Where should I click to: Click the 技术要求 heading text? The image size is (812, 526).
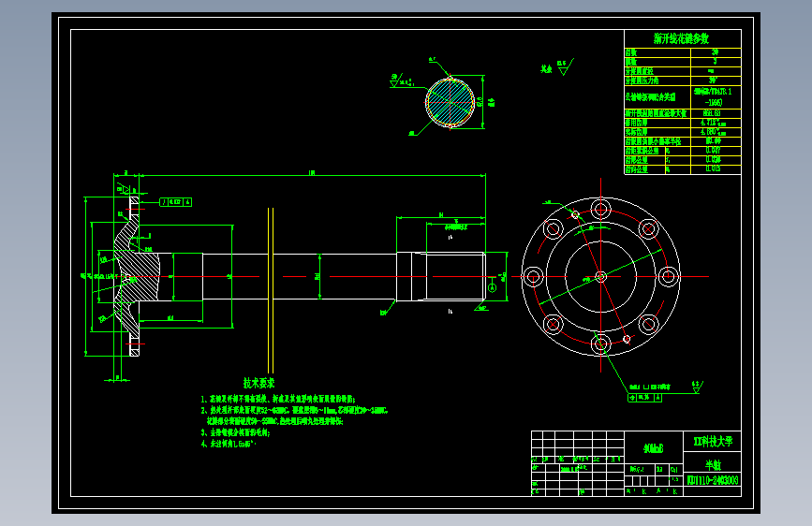(258, 383)
